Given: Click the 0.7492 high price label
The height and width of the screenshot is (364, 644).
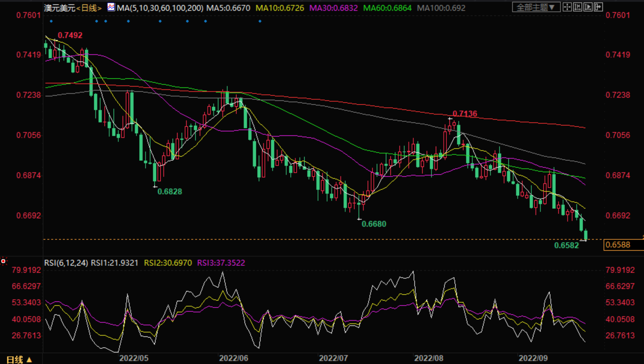Looking at the screenshot, I should 70,35.
